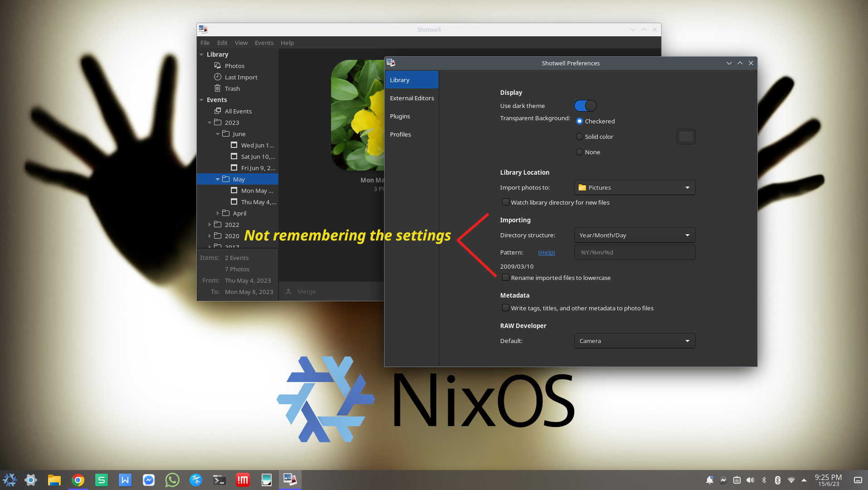The image size is (868, 490).
Task: Open the NixOS application launcher
Action: pos(10,480)
